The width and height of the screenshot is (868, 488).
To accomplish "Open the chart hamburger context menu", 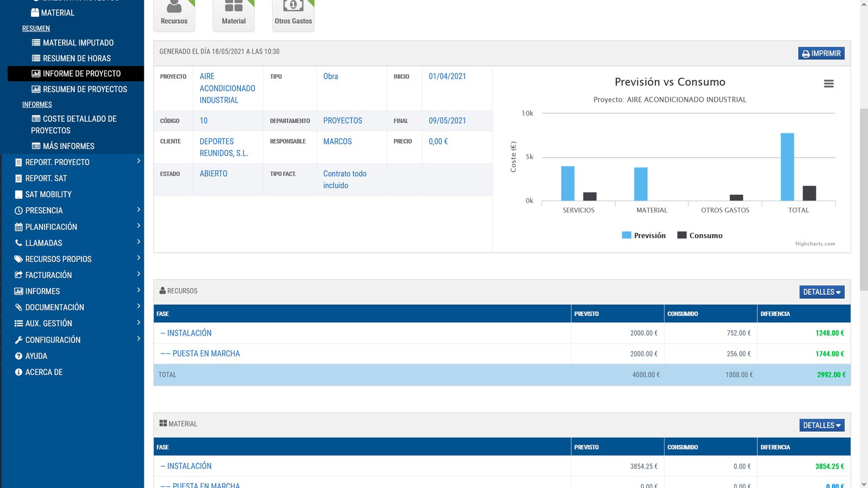I will pos(828,84).
